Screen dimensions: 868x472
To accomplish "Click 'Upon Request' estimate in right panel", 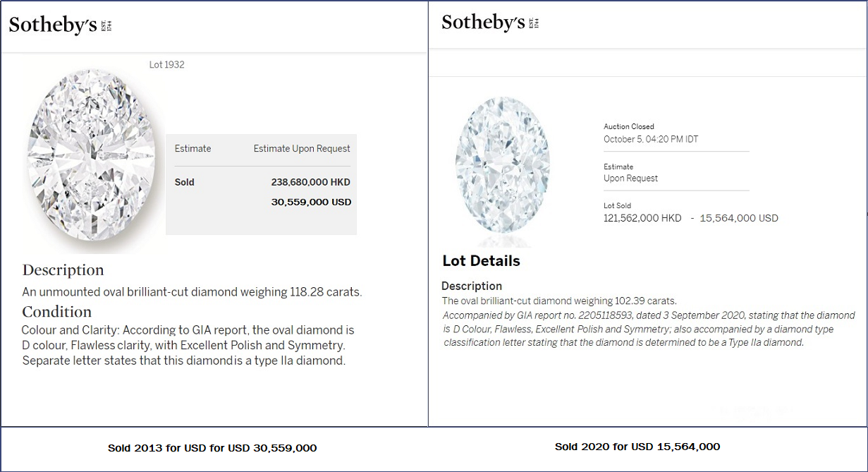I will point(630,178).
